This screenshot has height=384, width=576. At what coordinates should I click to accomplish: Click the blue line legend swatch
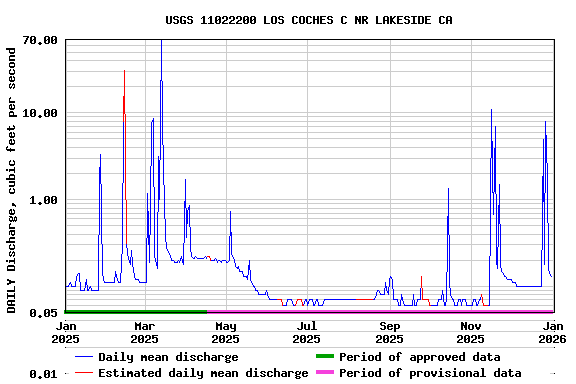click(x=84, y=357)
